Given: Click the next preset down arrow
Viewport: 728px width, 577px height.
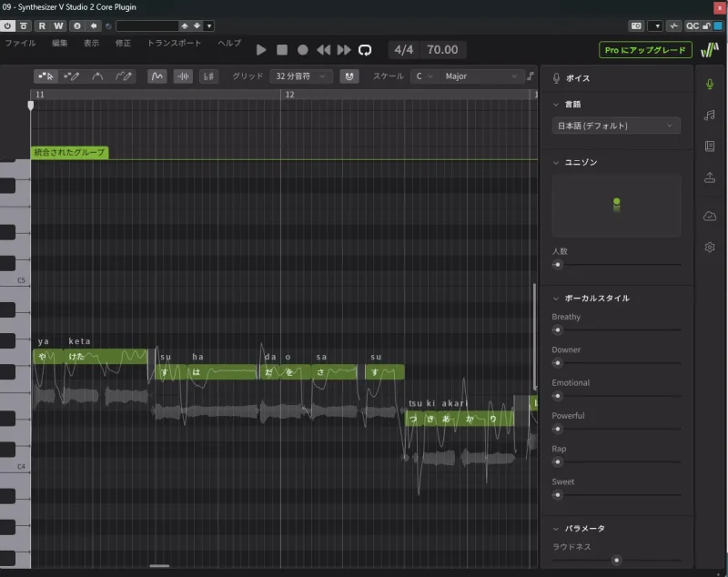Looking at the screenshot, I should [197, 26].
